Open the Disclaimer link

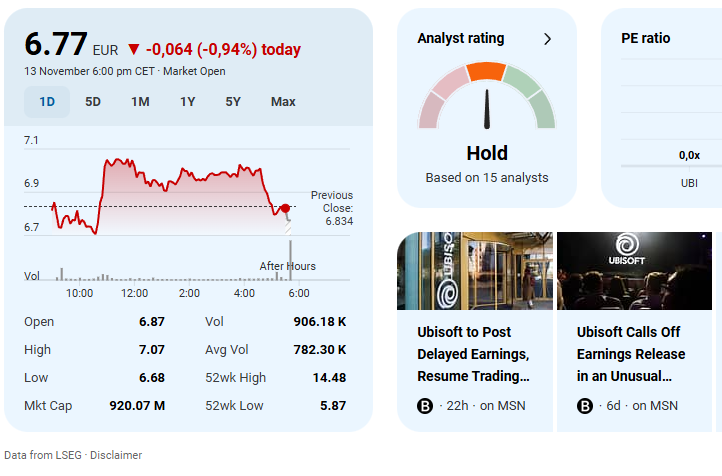116,455
